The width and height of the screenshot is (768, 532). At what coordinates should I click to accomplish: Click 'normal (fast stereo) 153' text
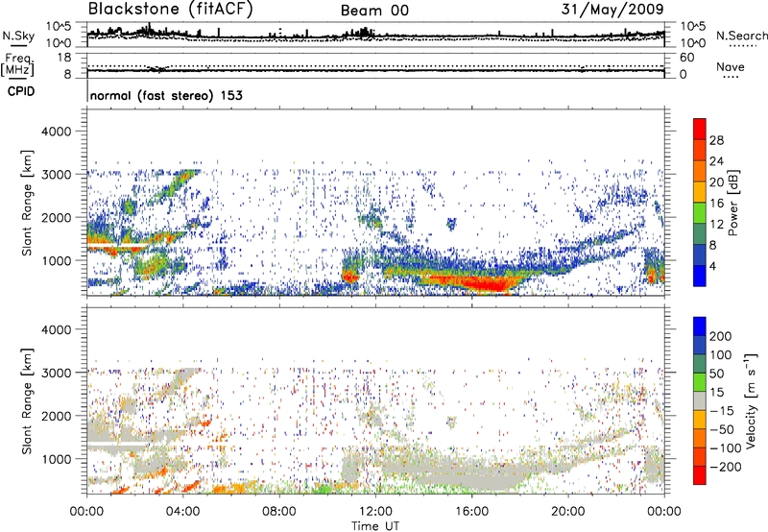(166, 96)
